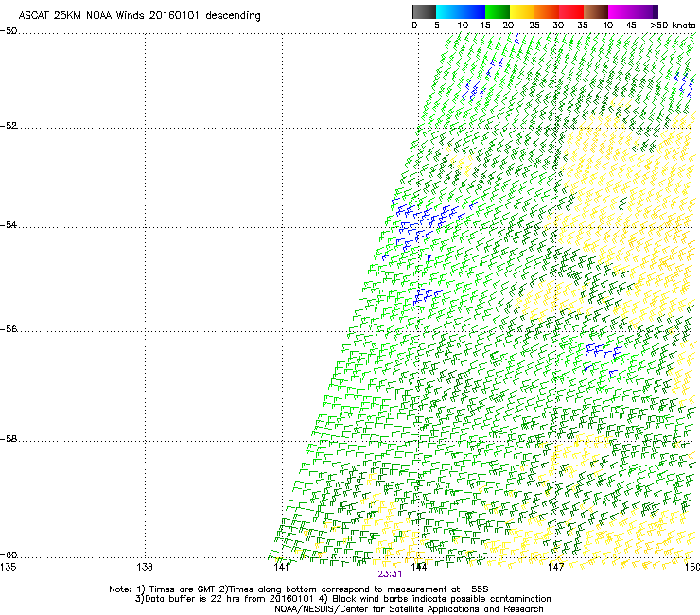Click the green 15-20 knots legend swatch
This screenshot has height=615, width=700.
(x=498, y=11)
